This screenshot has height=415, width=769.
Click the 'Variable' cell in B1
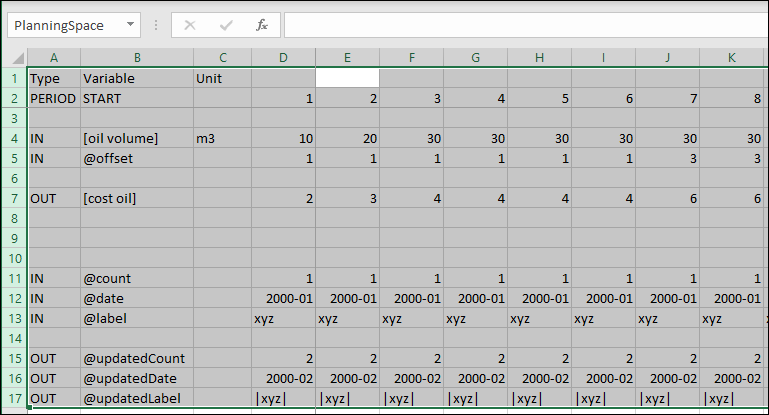coord(137,78)
